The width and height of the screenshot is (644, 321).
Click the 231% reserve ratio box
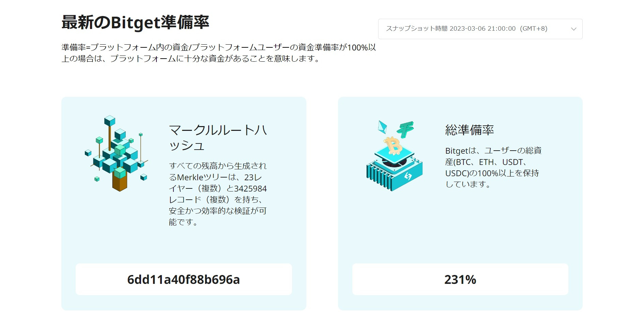[460, 279]
